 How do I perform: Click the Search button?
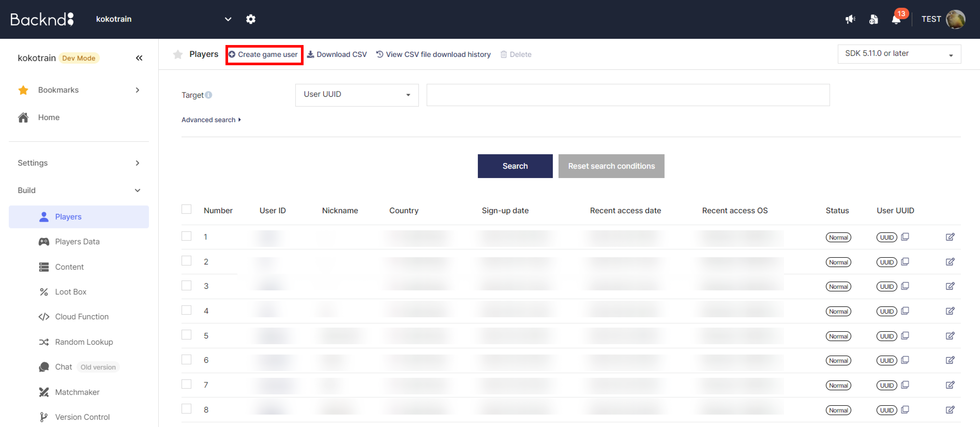click(515, 166)
